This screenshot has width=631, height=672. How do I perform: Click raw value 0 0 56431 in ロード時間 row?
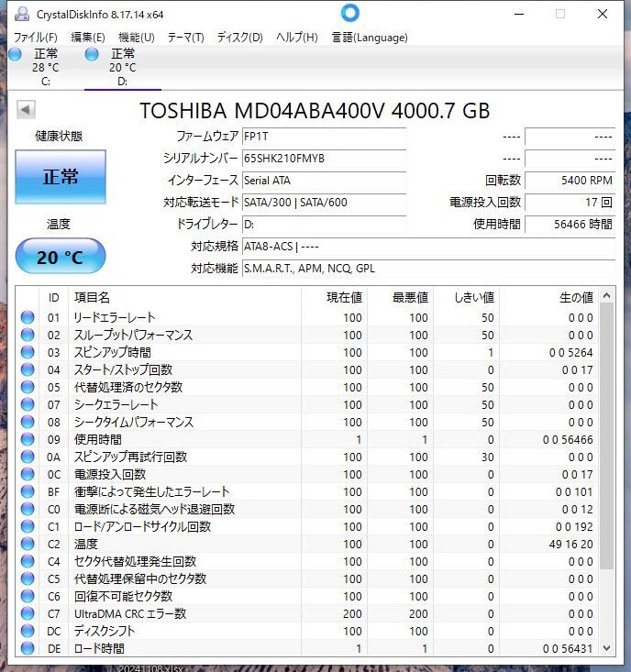[568, 649]
